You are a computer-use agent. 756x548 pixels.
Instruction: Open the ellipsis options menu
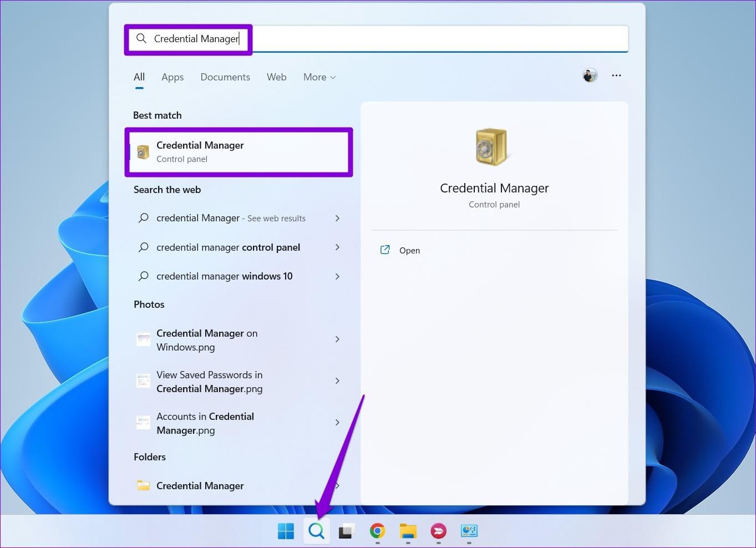(x=616, y=75)
